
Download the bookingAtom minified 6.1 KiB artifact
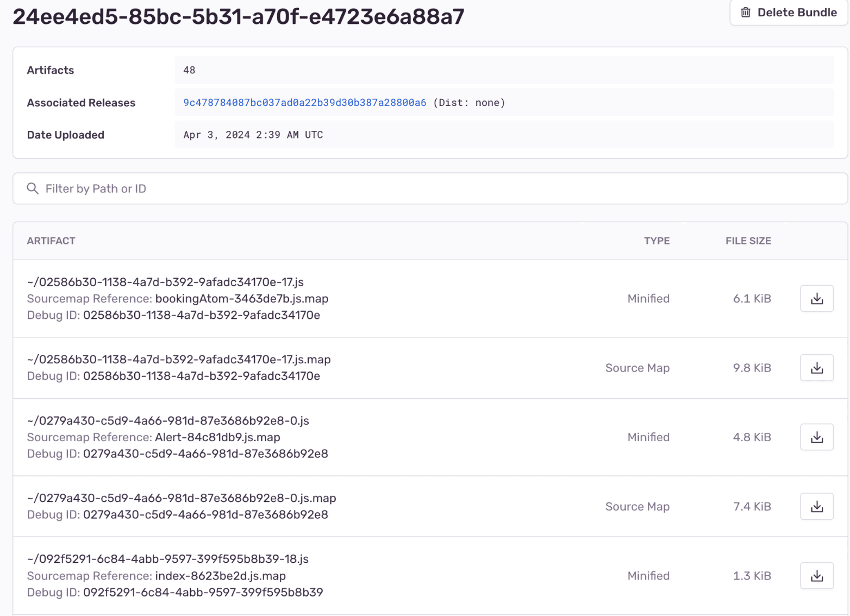point(816,298)
